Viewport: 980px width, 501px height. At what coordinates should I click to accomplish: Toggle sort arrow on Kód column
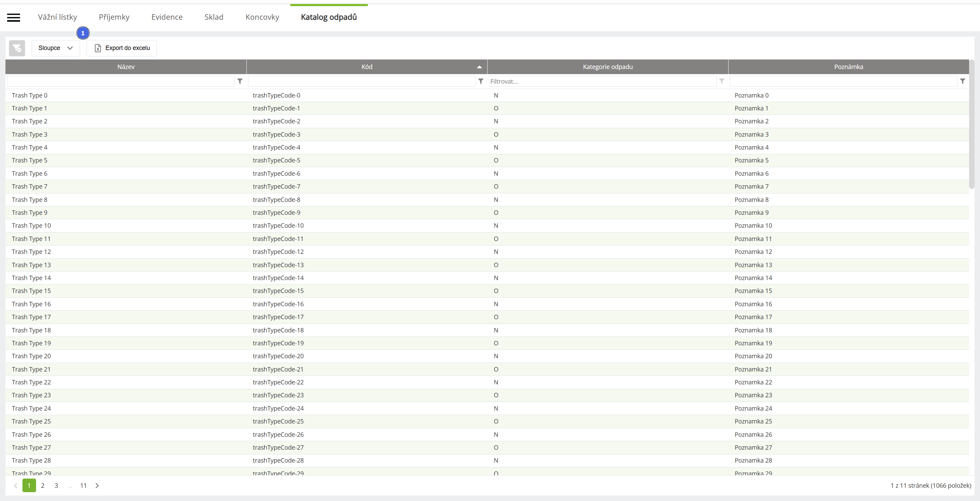[479, 67]
